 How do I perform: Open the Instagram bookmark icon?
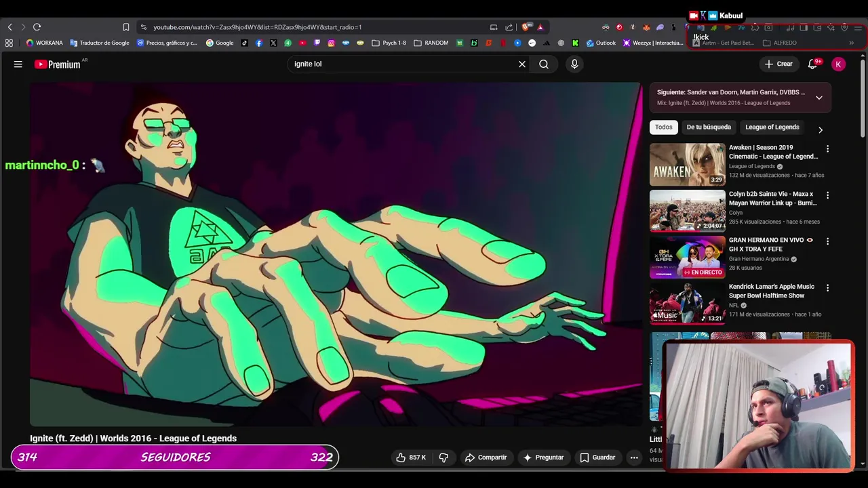pyautogui.click(x=331, y=43)
